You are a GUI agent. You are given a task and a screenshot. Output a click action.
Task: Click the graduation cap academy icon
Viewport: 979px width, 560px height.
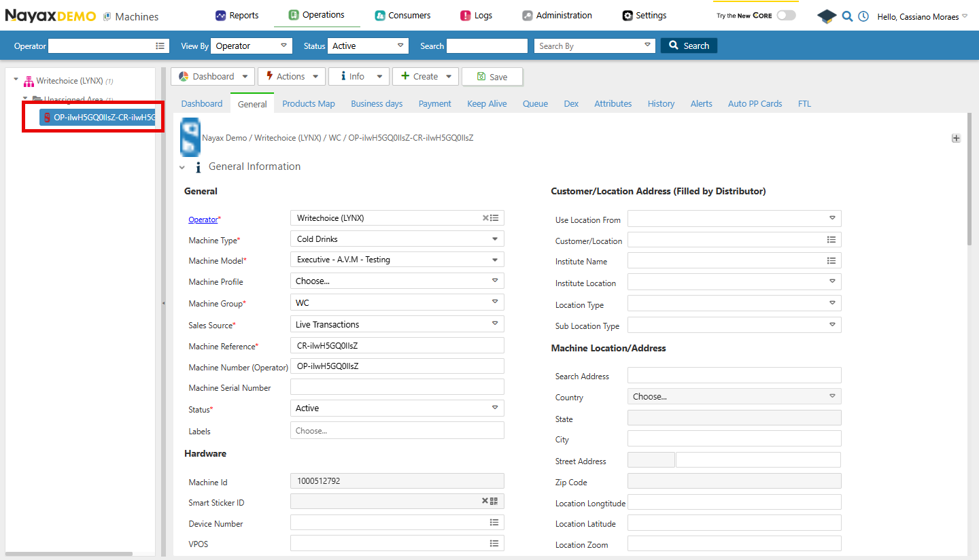827,16
